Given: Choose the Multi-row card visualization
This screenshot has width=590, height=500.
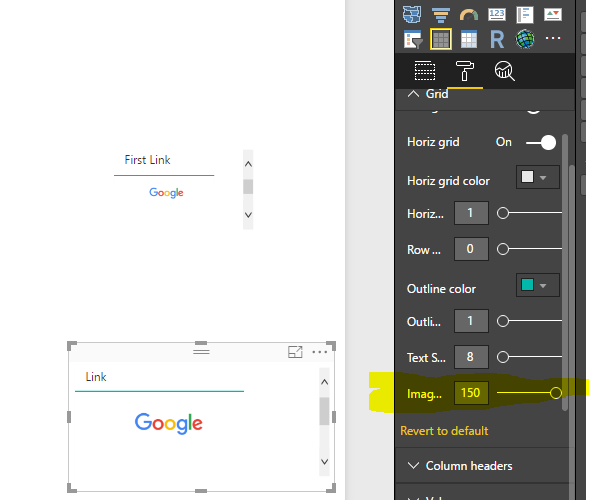Looking at the screenshot, I should click(x=525, y=15).
